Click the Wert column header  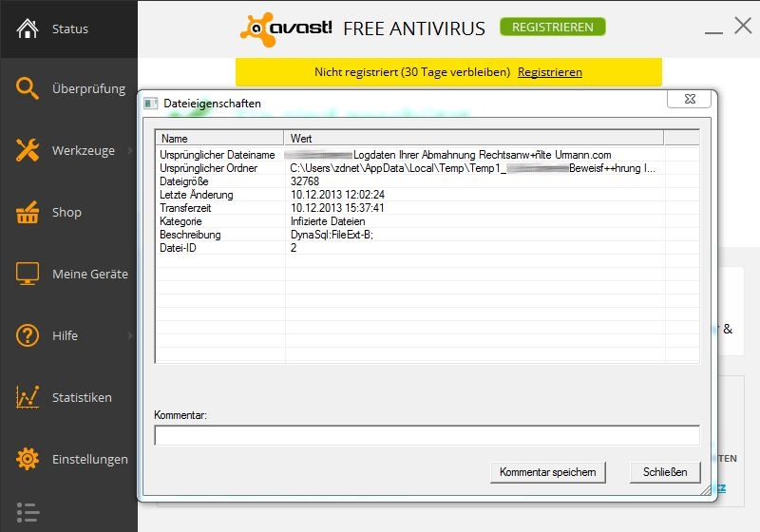(x=473, y=139)
